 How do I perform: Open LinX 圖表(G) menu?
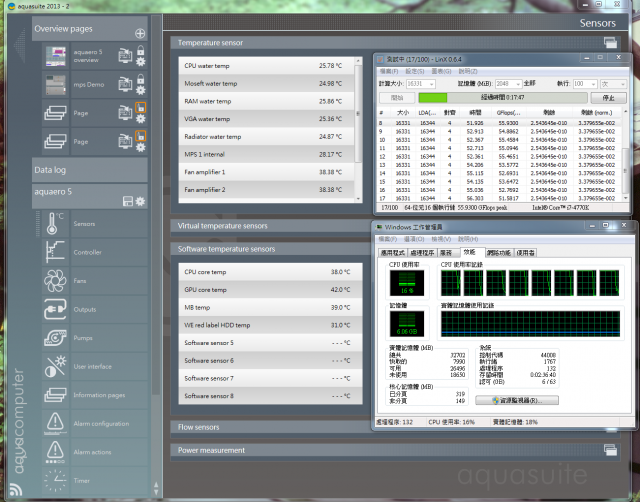[441, 71]
